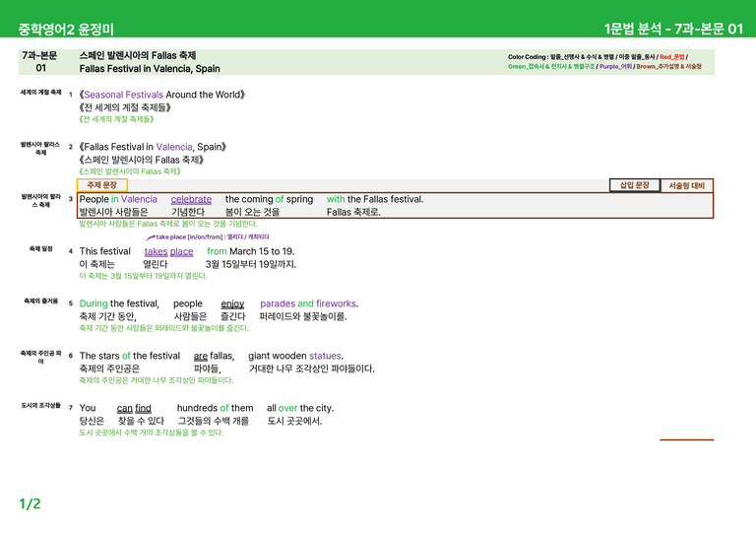756x535 pixels.
Task: Click the underlined verb 'enjoy'
Action: (232, 303)
